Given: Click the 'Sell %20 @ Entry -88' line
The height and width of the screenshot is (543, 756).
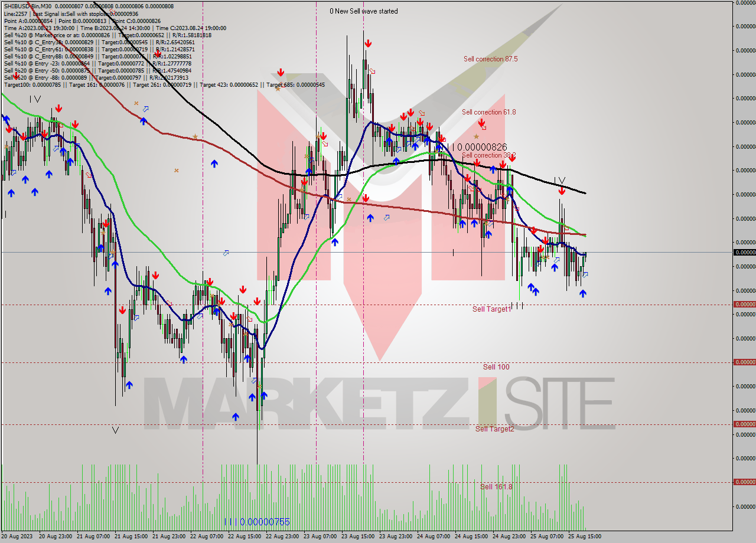Looking at the screenshot, I should point(96,77).
